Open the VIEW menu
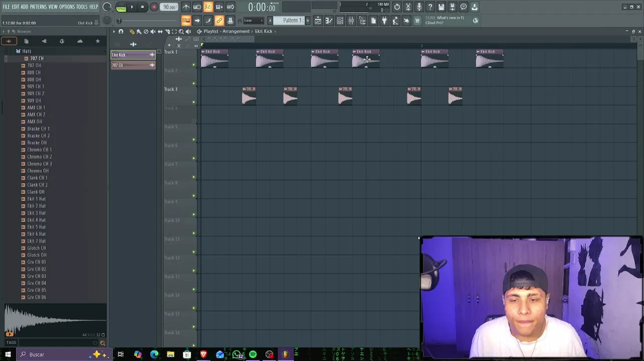644x361 pixels. pos(53,7)
